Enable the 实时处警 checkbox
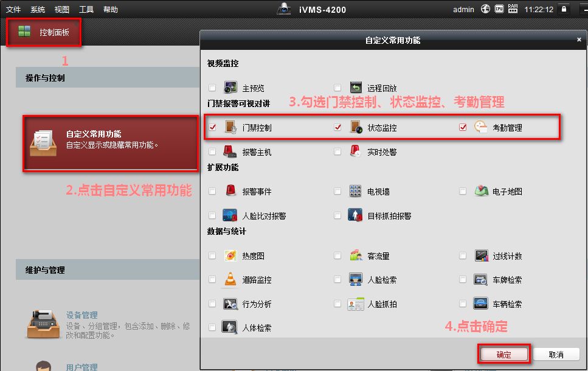The height and width of the screenshot is (371, 588). (337, 152)
